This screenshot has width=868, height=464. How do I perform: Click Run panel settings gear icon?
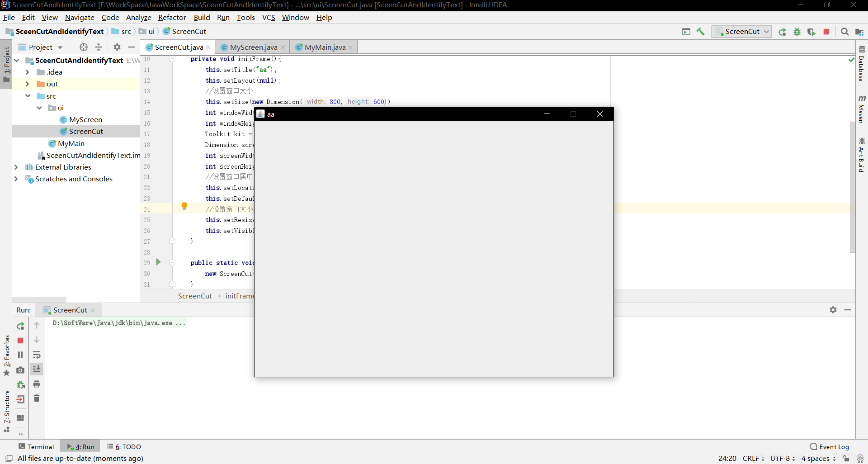tap(833, 310)
